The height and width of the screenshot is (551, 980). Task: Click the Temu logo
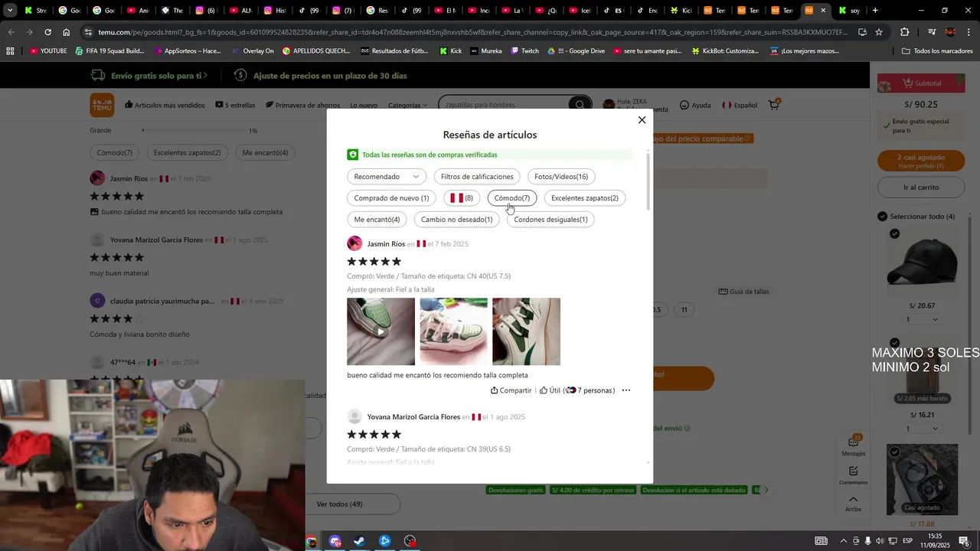click(x=102, y=105)
